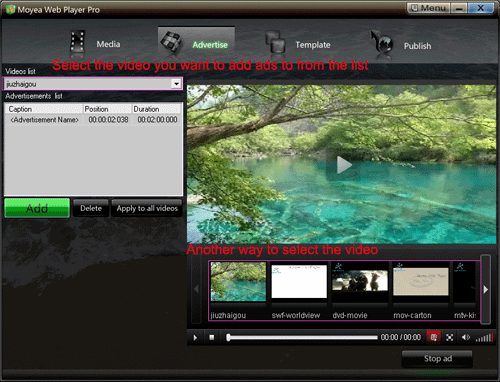Viewport: 500px width, 382px height.
Task: Mute audio via the speaker icon
Action: point(466,338)
